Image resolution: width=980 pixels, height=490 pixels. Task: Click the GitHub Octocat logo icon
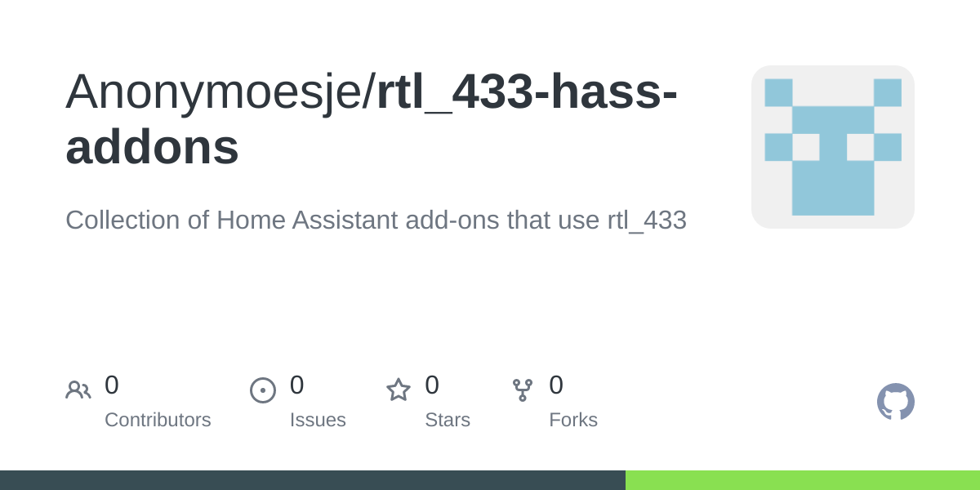tap(896, 402)
